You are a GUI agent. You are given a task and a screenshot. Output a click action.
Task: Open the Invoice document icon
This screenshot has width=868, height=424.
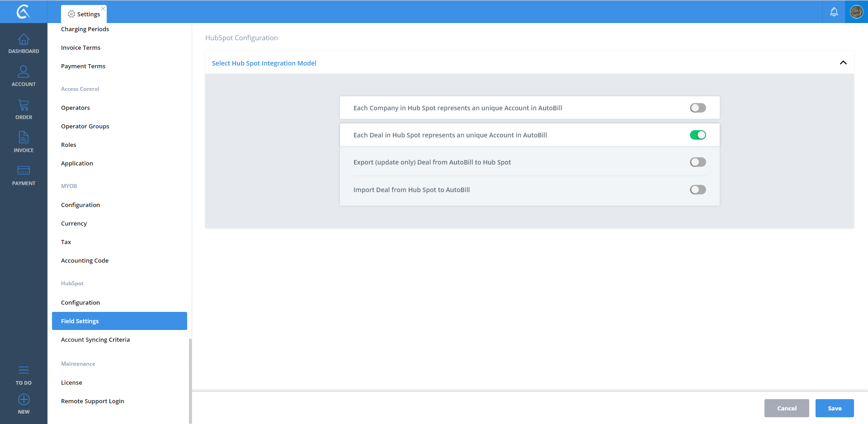point(24,137)
